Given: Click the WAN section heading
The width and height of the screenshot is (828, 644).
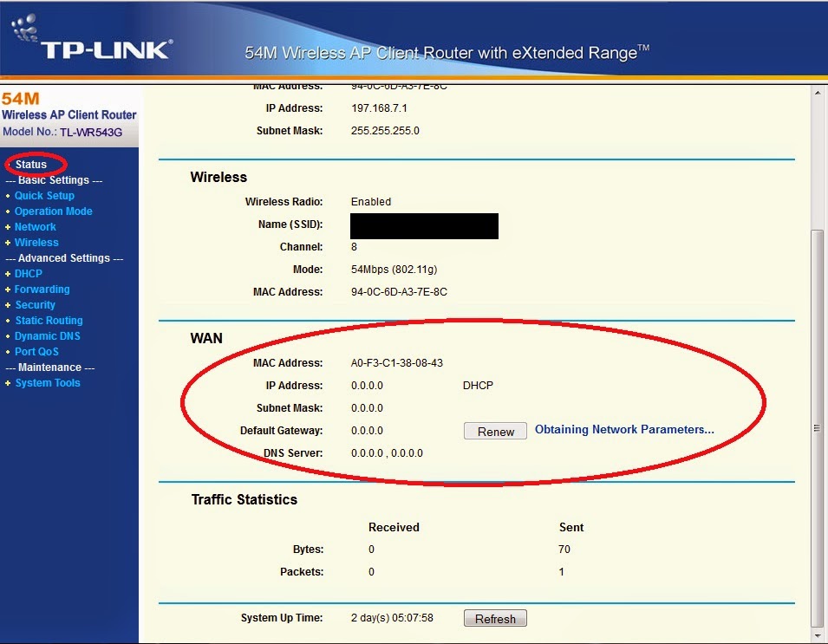Looking at the screenshot, I should point(206,338).
